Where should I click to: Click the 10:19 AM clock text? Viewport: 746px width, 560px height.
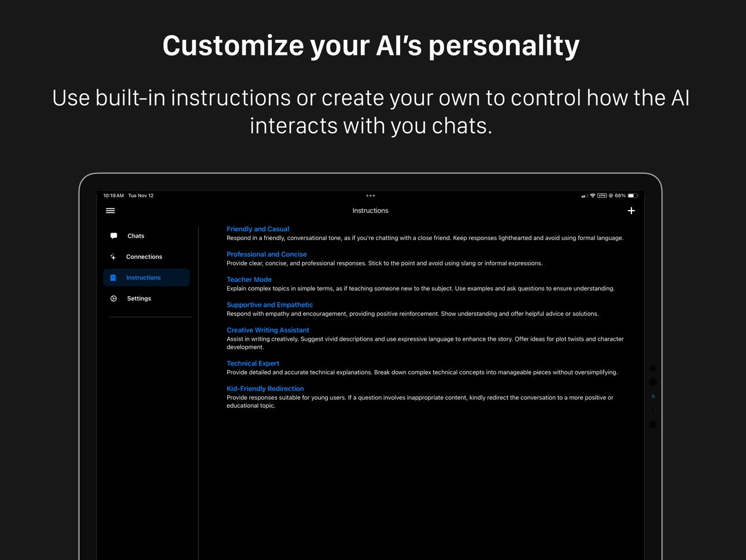click(x=114, y=196)
